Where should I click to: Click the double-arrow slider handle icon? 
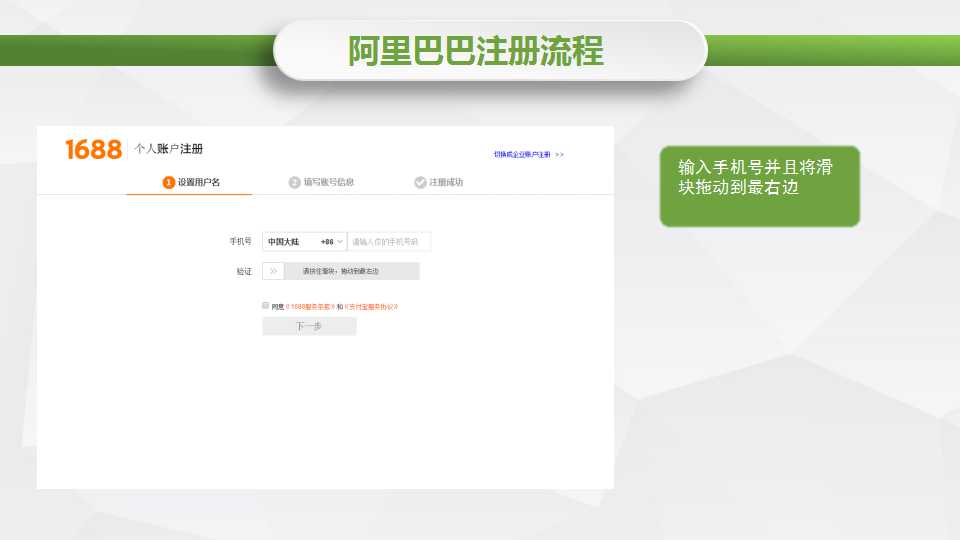point(273,271)
